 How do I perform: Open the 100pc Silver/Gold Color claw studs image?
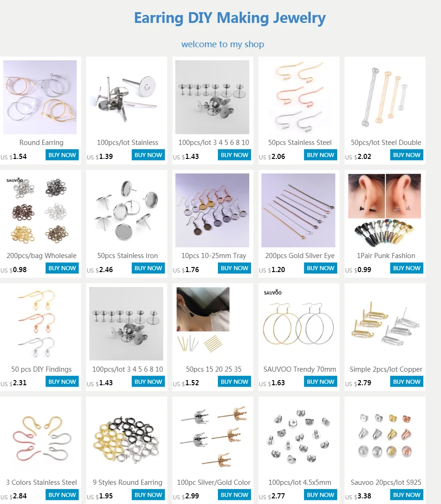pyautogui.click(x=212, y=437)
